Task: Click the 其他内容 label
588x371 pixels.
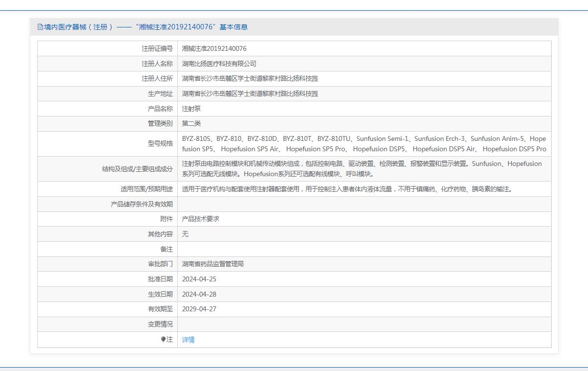Action: [160, 234]
